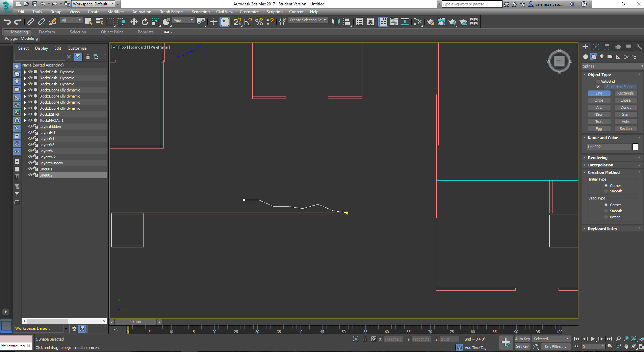Screen dimensions: 644x352
Task: Click the Select and Rotate tool
Action: click(x=145, y=22)
